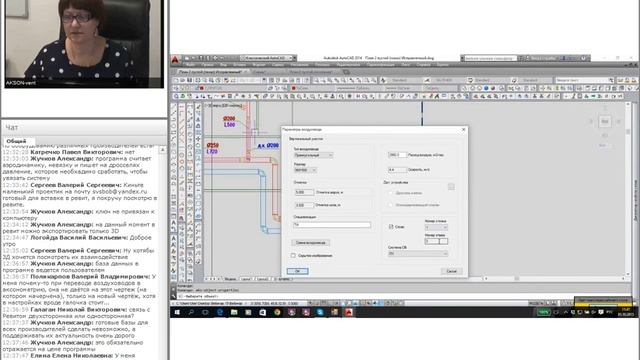Screen dimensions: 640x360
Task: Open the riser number dropdown
Action: (436, 227)
